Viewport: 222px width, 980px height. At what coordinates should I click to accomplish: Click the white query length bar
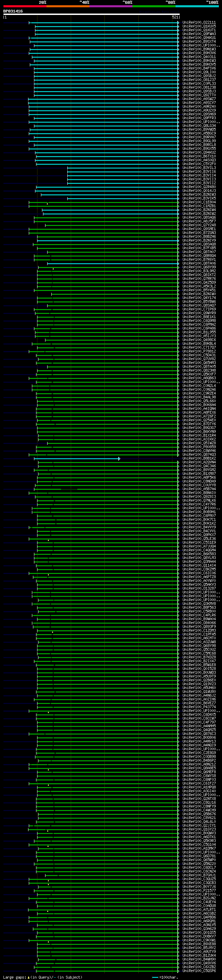[92, 14]
